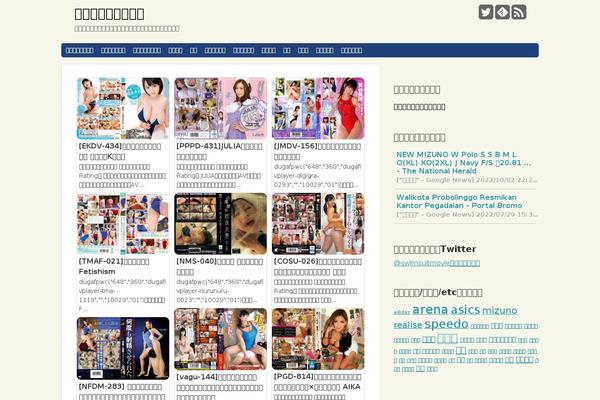
Task: Click the sidebar heading ending in Twitter
Action: [x=435, y=249]
